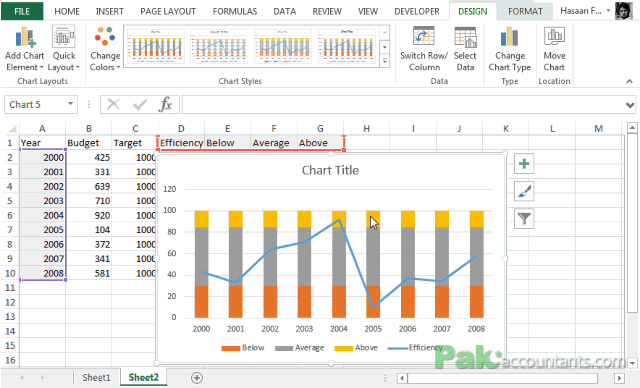Click the Chart Elements plus button
This screenshot has height=388, width=640.
click(x=524, y=164)
